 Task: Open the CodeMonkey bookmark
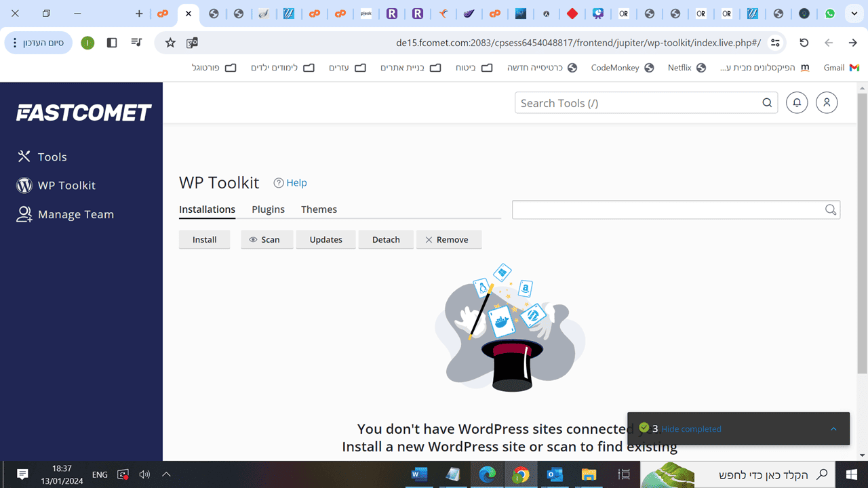point(623,68)
